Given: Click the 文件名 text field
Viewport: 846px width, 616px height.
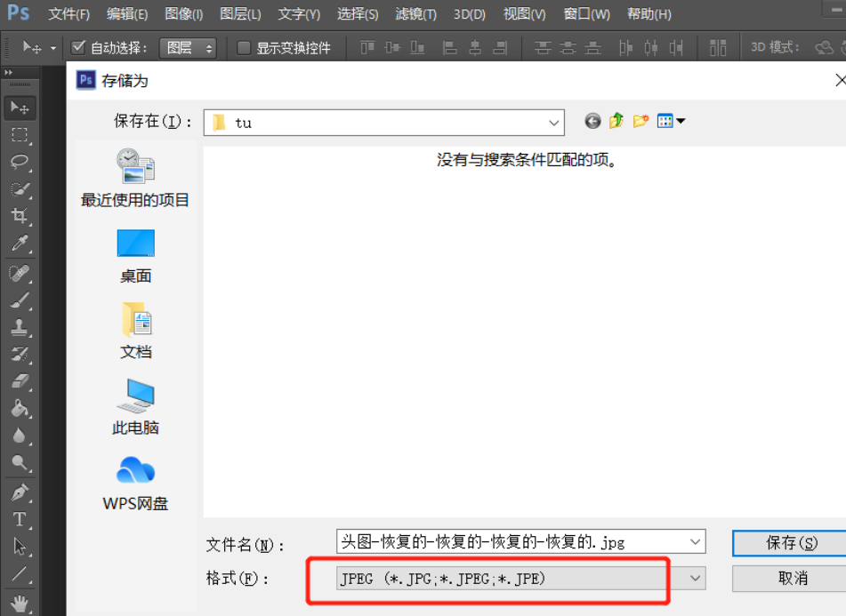Looking at the screenshot, I should [x=520, y=541].
